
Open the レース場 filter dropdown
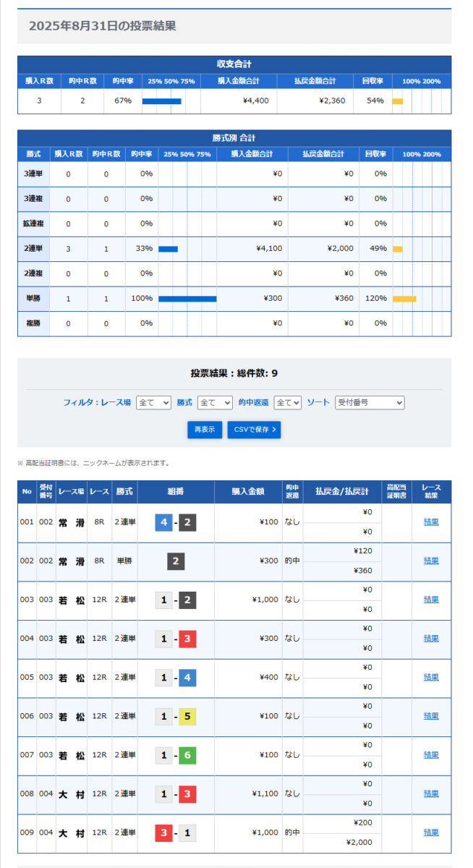pos(153,402)
